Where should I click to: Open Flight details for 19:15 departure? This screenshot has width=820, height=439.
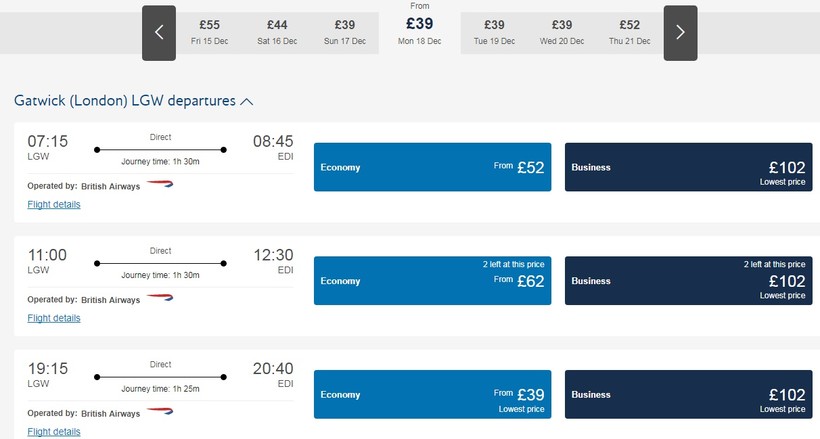coord(54,432)
